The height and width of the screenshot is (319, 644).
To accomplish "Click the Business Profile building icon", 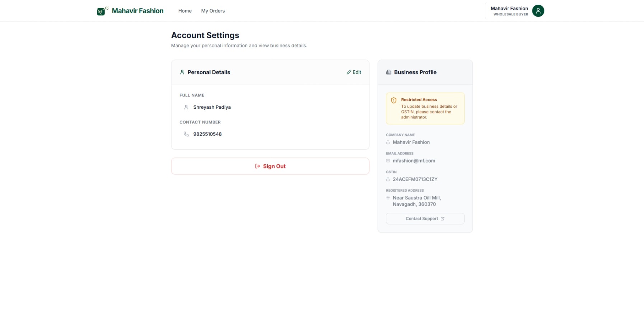I will (x=388, y=72).
